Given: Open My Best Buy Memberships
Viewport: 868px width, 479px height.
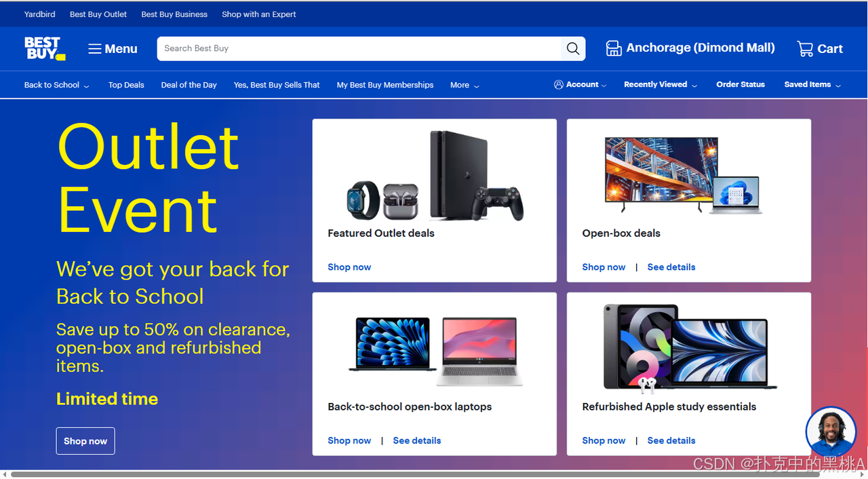Looking at the screenshot, I should point(385,85).
